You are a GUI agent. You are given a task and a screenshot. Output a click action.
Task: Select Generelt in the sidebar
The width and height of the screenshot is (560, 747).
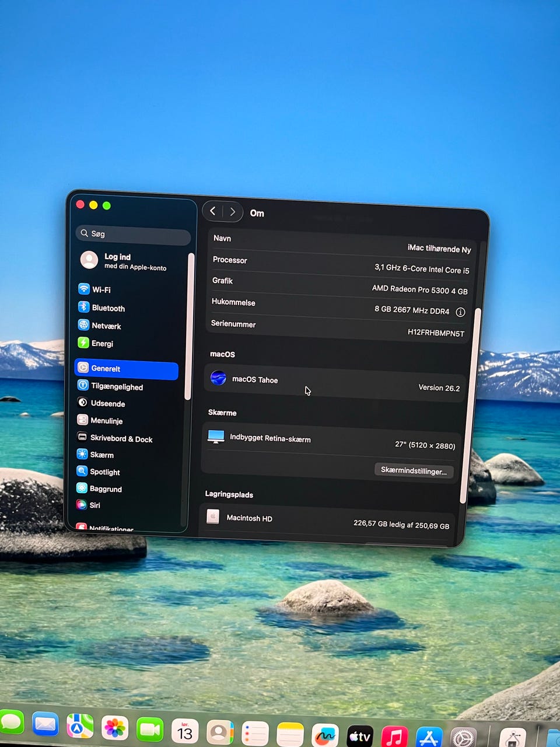tap(127, 369)
